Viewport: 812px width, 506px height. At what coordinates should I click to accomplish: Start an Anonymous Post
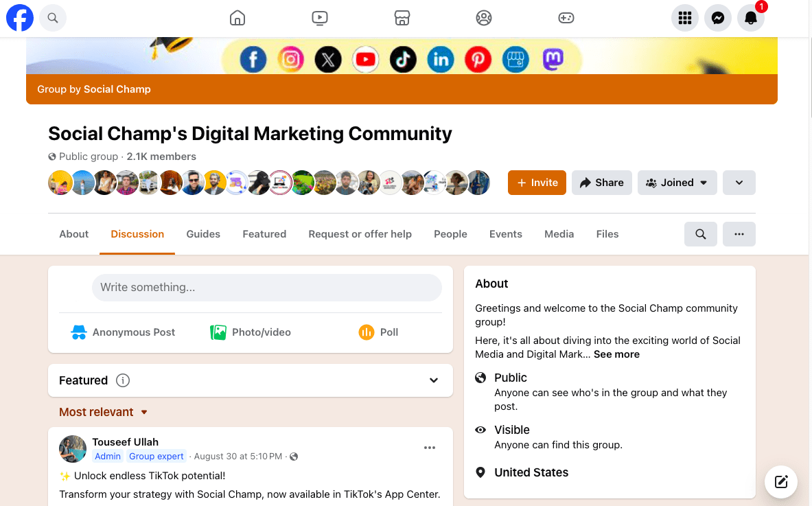pyautogui.click(x=122, y=332)
